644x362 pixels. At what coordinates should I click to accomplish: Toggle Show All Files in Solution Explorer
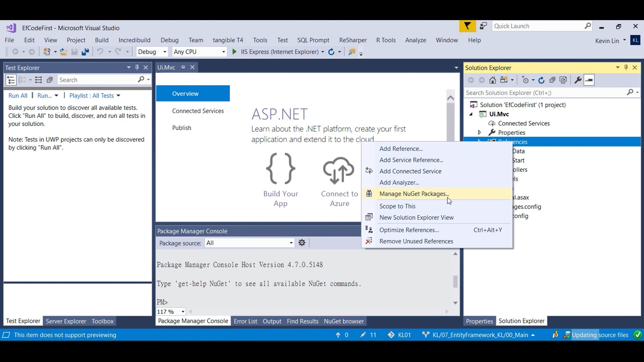pyautogui.click(x=563, y=80)
